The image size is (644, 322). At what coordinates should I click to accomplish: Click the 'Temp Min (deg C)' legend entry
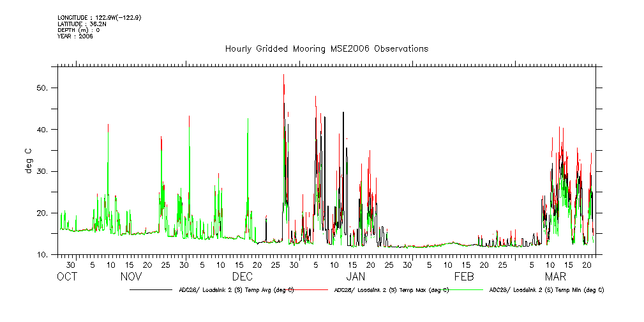pyautogui.click(x=546, y=290)
